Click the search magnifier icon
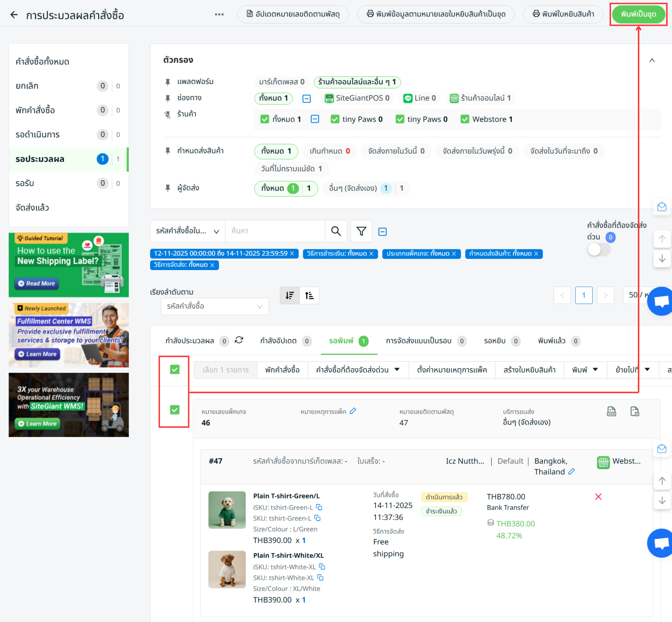The height and width of the screenshot is (622, 672). (336, 231)
